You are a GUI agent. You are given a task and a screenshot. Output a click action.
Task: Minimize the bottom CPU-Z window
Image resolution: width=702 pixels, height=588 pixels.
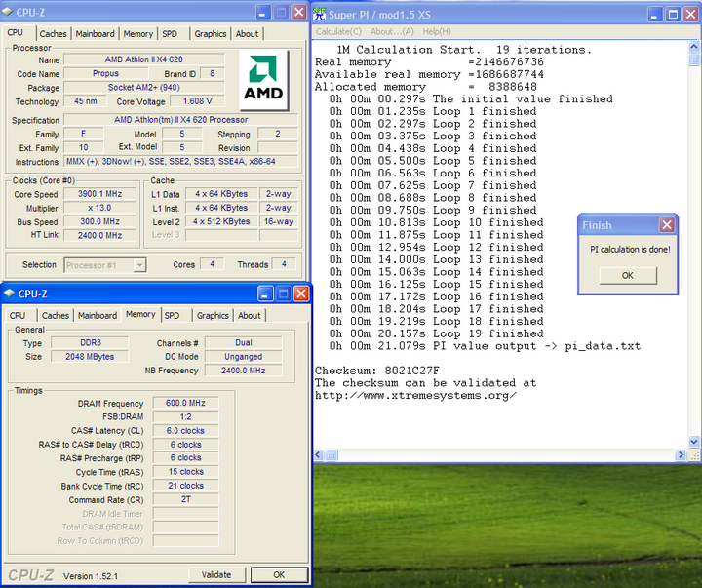[264, 294]
